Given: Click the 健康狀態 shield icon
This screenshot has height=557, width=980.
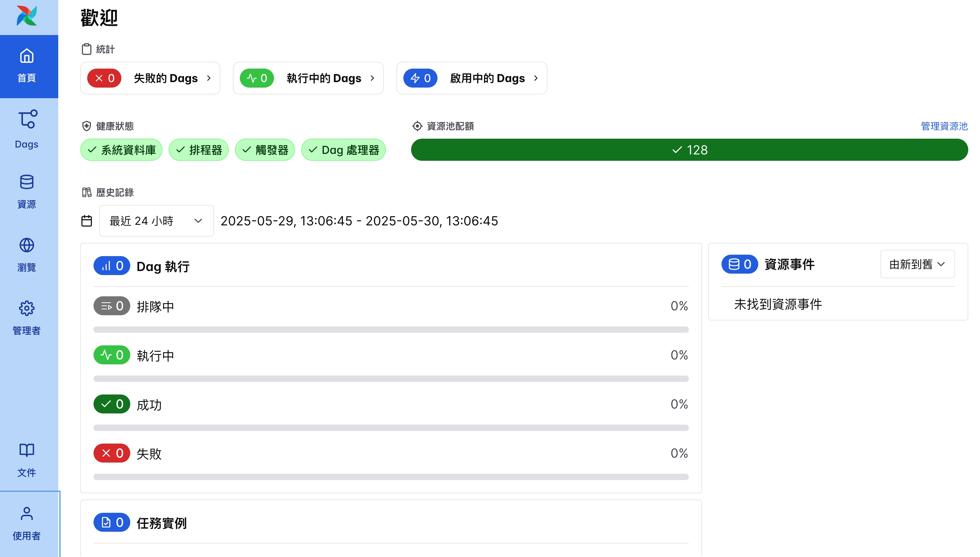Looking at the screenshot, I should pyautogui.click(x=86, y=126).
